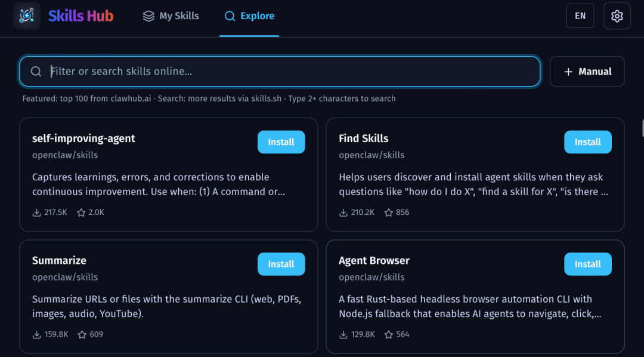The width and height of the screenshot is (644, 357).
Task: Click the magnifier icon in search bar
Action: point(36,72)
